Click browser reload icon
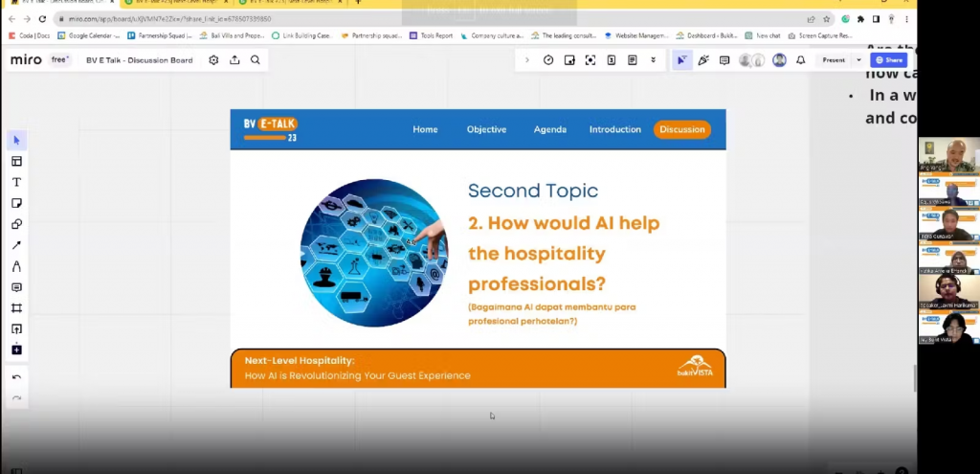 click(x=42, y=19)
